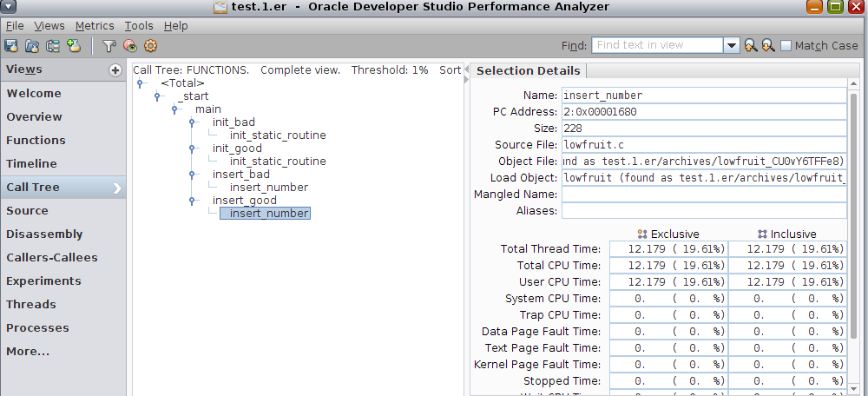The width and height of the screenshot is (868, 396).
Task: Select the highlighted insert_number under insert_good
Action: pyautogui.click(x=265, y=214)
